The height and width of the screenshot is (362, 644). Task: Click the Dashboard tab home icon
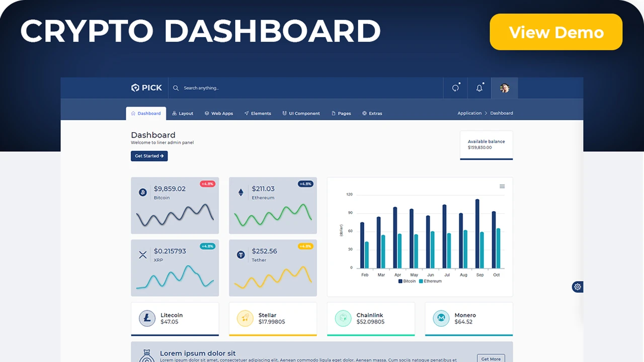[x=133, y=113]
